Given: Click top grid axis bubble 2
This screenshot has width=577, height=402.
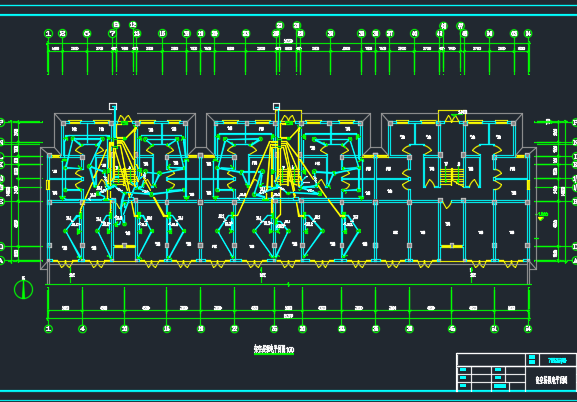Looking at the screenshot, I should coord(63,34).
